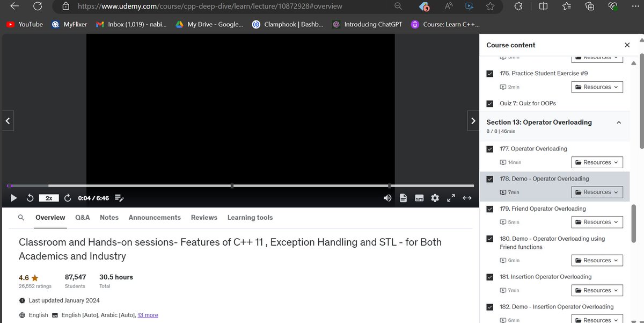Uncheck Quiz 7 Quiz for OOPs
This screenshot has width=644, height=323.
click(x=489, y=104)
